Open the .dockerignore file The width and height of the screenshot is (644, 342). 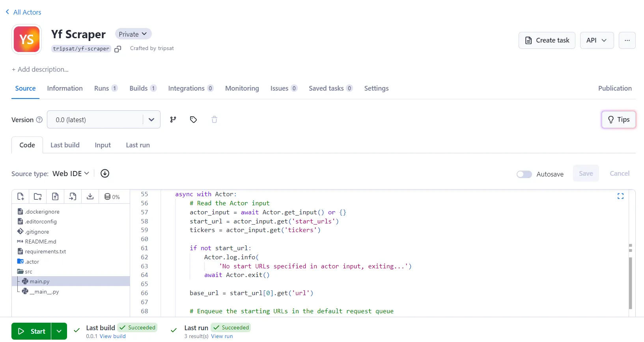point(38,212)
